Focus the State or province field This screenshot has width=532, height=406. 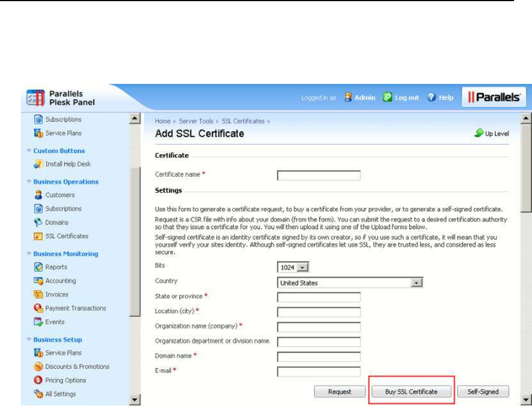point(319,297)
